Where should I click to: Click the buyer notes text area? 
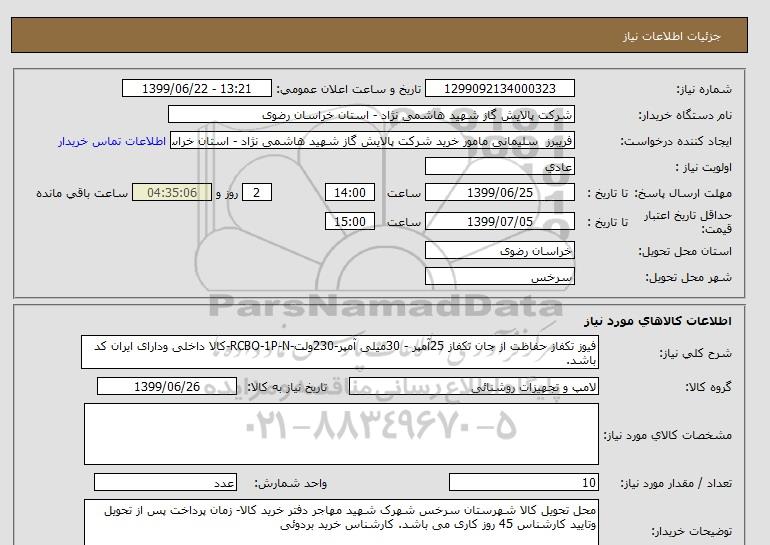341,522
